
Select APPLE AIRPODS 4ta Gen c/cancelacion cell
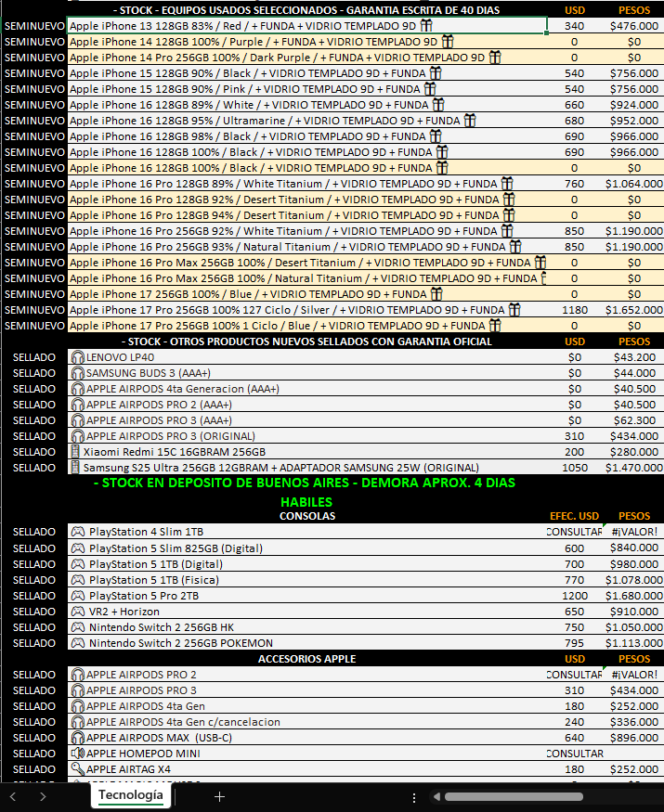[x=306, y=722]
